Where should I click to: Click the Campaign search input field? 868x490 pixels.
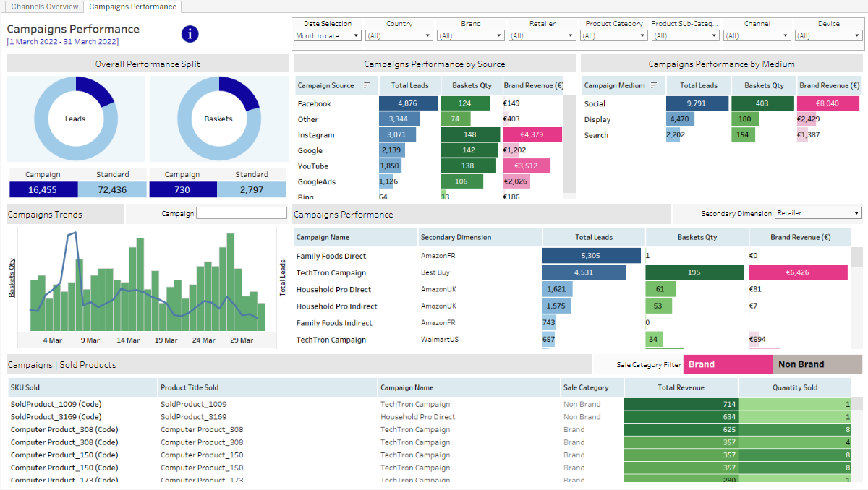pyautogui.click(x=242, y=213)
